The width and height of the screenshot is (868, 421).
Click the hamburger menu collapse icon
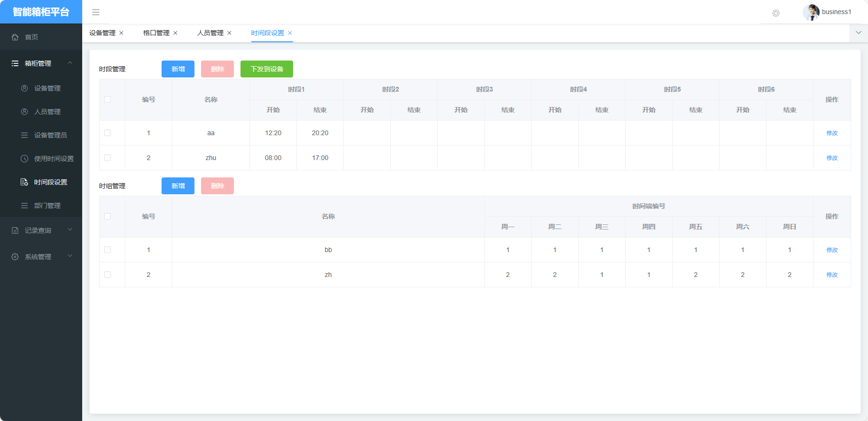[96, 12]
